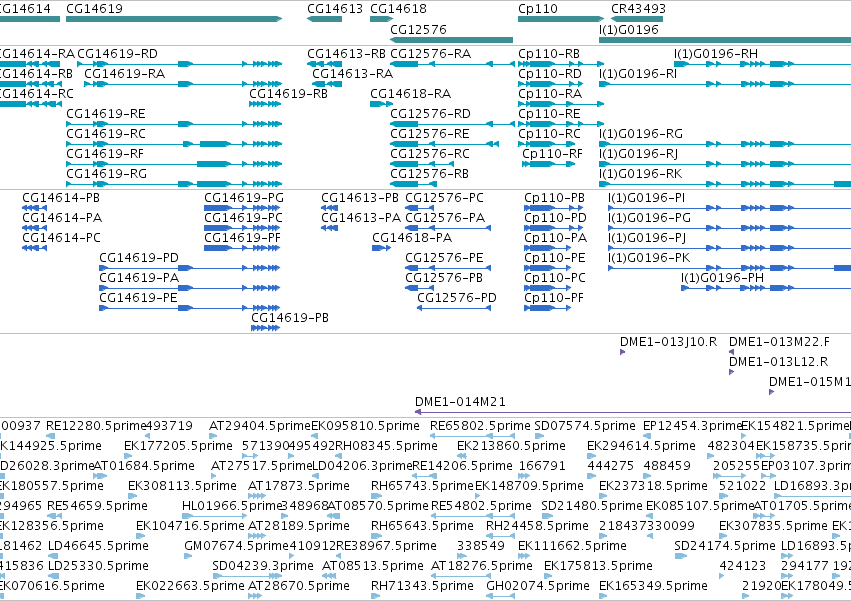851x601 pixels.
Task: Select transcript l(1)G0196-RI
Action: tap(638, 74)
